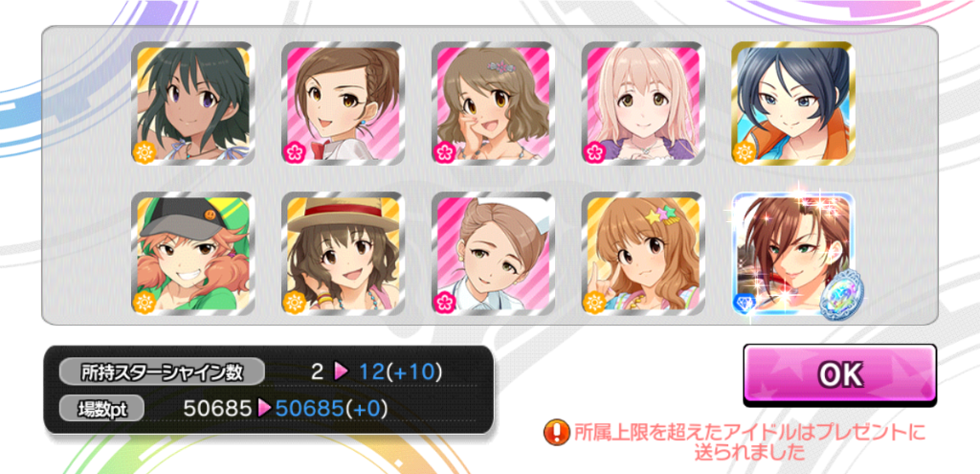The width and height of the screenshot is (980, 474).
Task: Click the red exclamation warning icon
Action: tap(556, 433)
